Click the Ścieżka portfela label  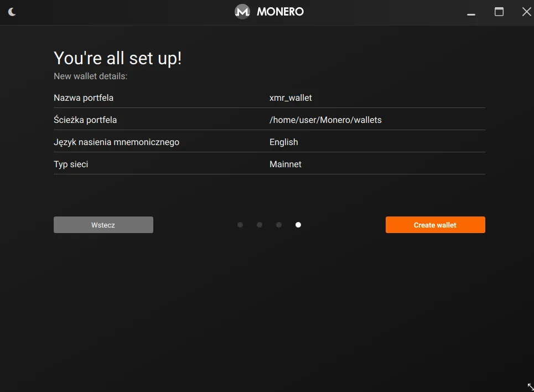coord(85,120)
